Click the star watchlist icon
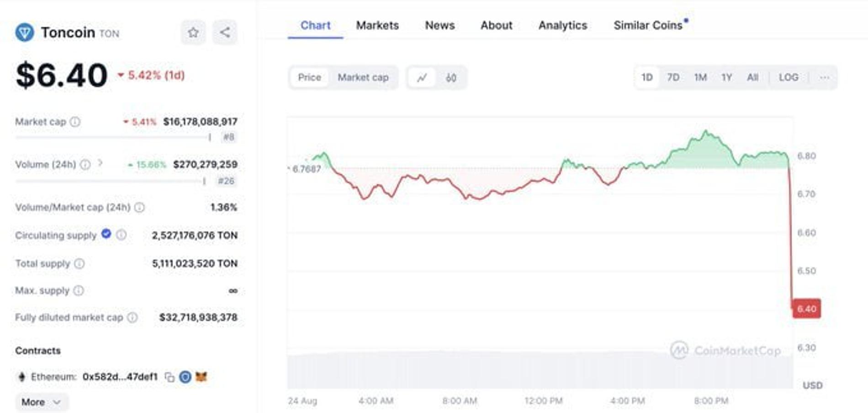The height and width of the screenshot is (413, 868). click(x=193, y=32)
